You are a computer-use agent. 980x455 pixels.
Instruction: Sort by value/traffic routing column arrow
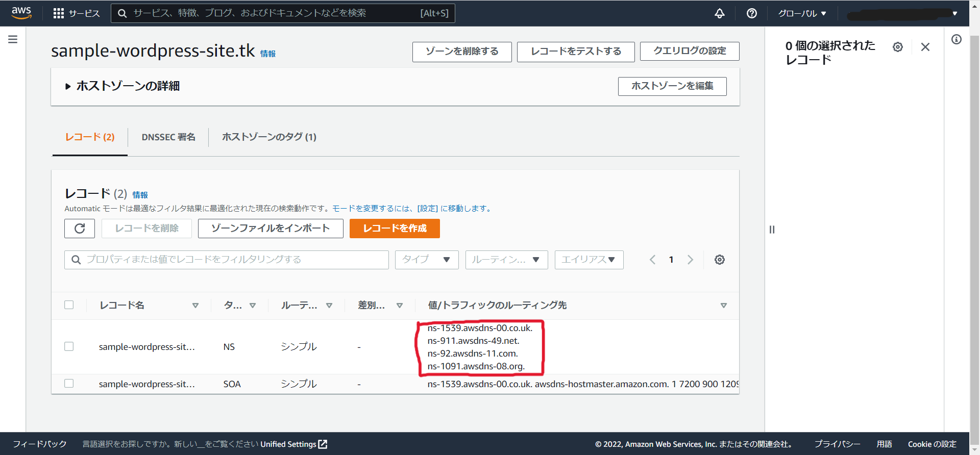tap(723, 306)
